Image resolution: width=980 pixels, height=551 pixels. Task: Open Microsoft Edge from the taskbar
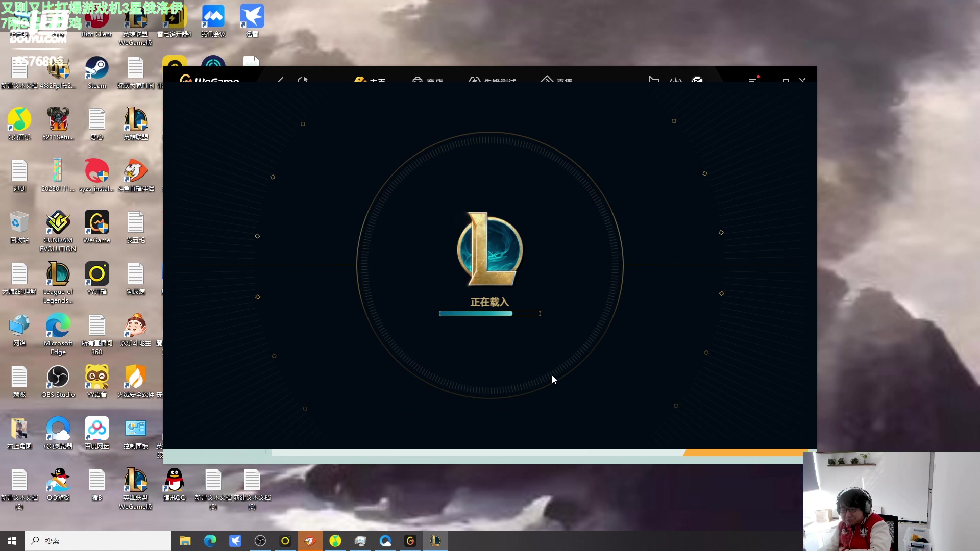(x=210, y=541)
